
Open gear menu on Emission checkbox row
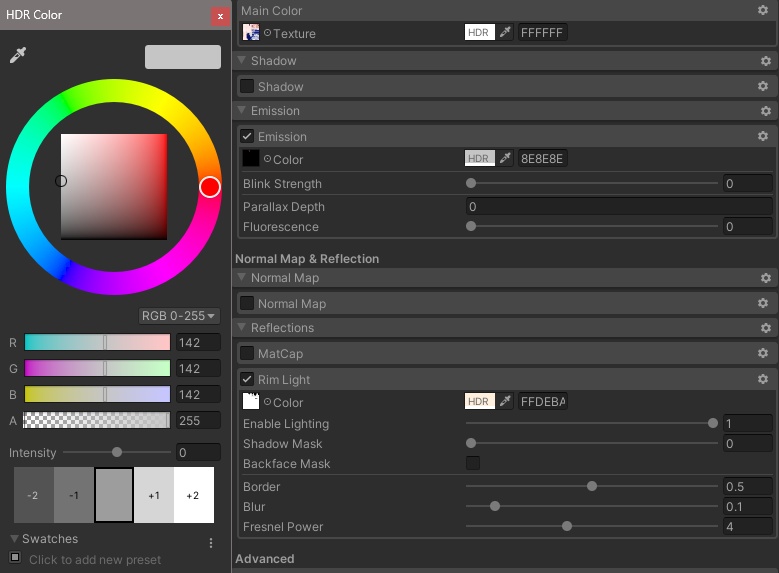pos(763,136)
